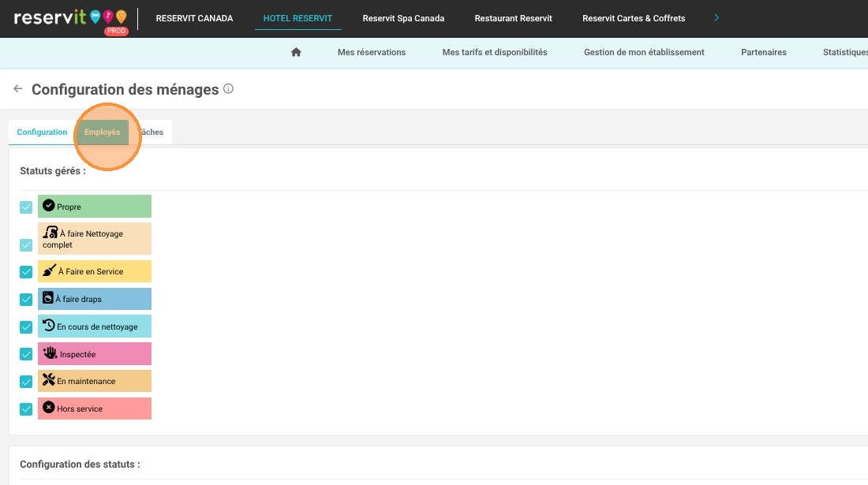Open Mes réservations menu
The width and height of the screenshot is (868, 485).
[x=372, y=52]
